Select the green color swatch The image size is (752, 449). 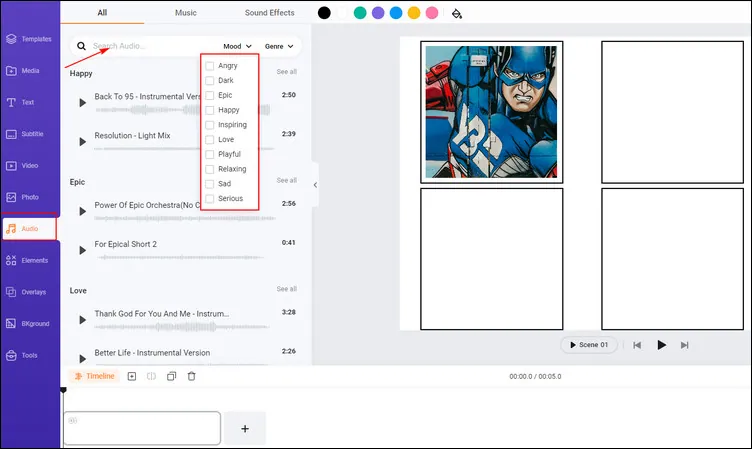pyautogui.click(x=360, y=13)
